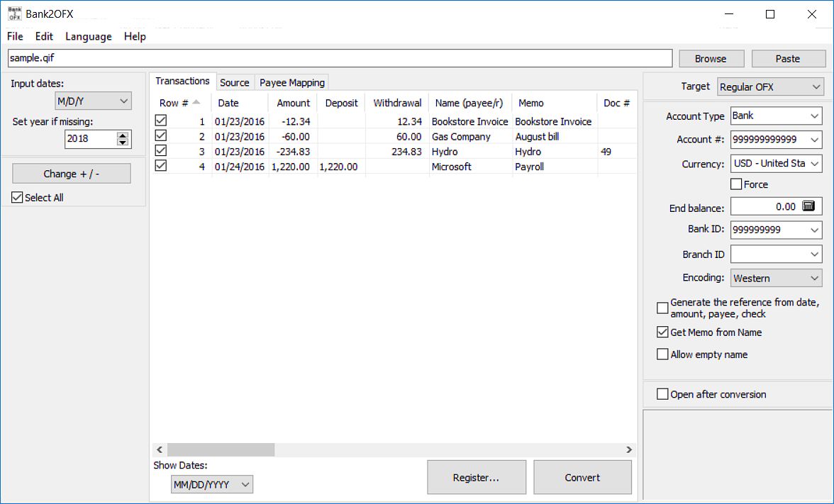Open the Language menu

point(88,36)
